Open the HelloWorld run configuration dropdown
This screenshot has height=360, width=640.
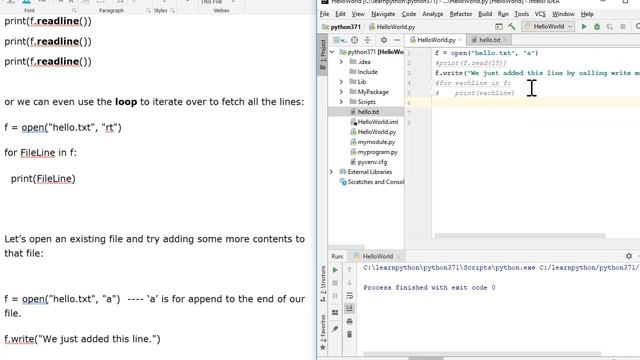[x=548, y=27]
